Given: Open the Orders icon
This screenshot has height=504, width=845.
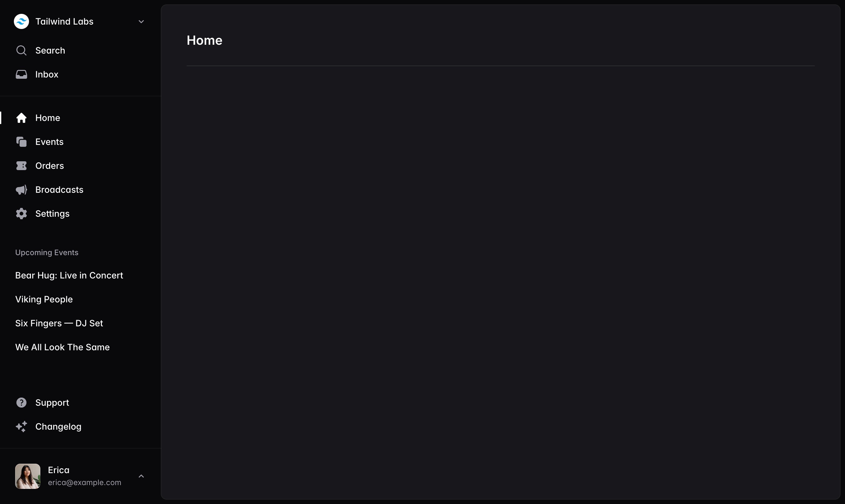Looking at the screenshot, I should click(x=21, y=166).
